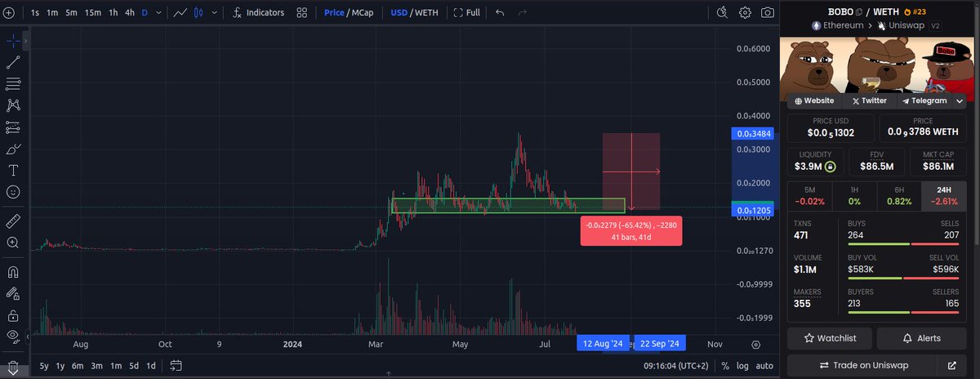Switch chart to Price view
This screenshot has height=379, width=980.
pos(334,12)
